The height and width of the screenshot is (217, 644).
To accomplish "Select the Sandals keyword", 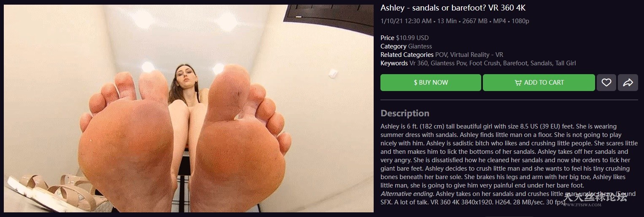I will coord(541,63).
